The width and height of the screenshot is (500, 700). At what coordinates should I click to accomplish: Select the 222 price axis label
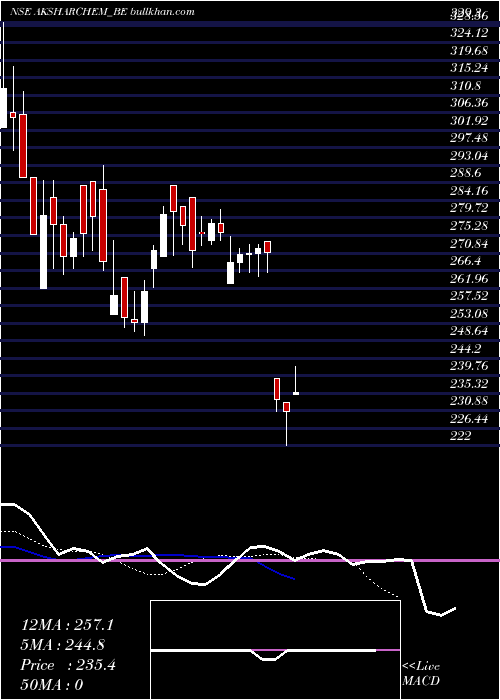(461, 435)
